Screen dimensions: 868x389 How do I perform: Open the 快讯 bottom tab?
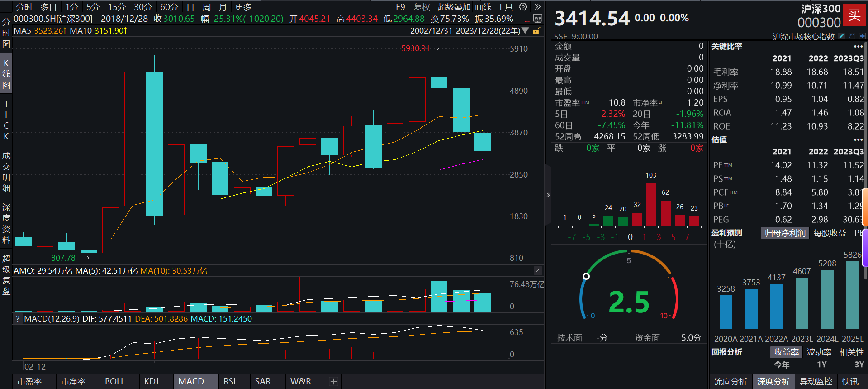(x=850, y=382)
